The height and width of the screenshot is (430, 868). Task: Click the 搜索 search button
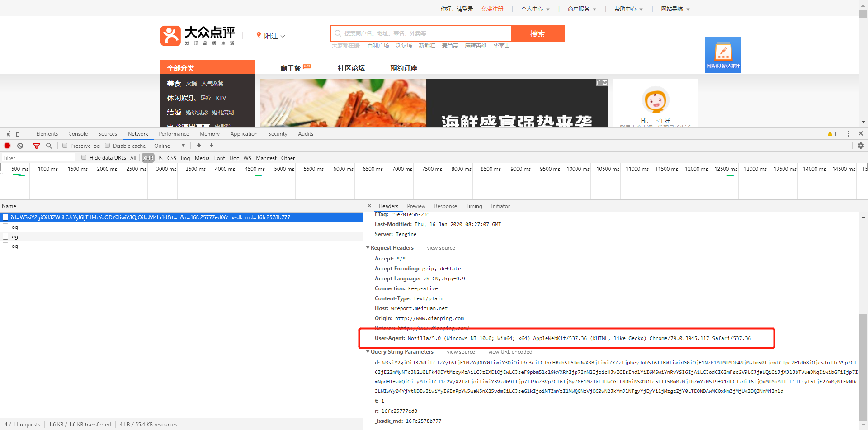tap(538, 33)
